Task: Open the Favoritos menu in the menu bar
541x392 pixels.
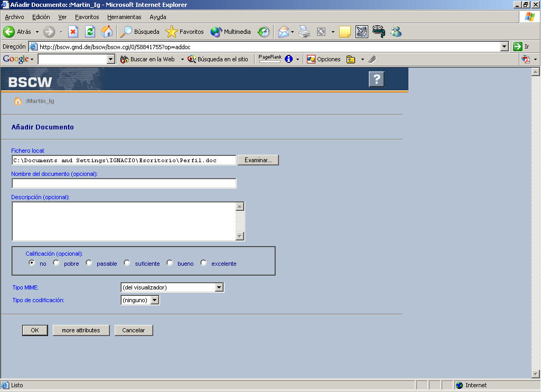Action: 87,17
